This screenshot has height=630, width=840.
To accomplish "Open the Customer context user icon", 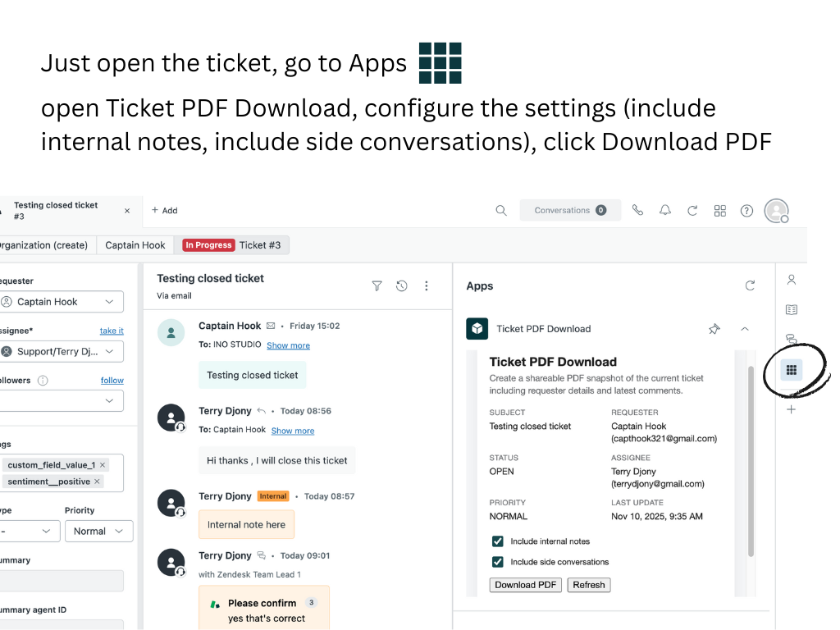I will 791,280.
